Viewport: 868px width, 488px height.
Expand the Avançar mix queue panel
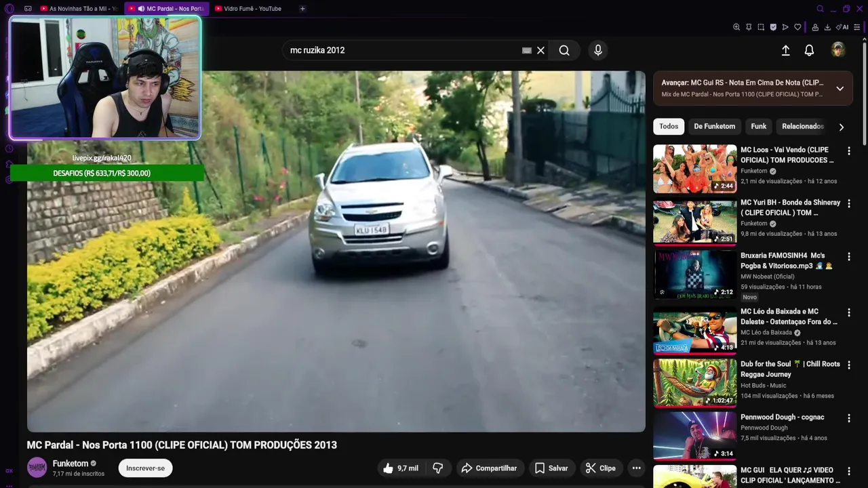(840, 88)
